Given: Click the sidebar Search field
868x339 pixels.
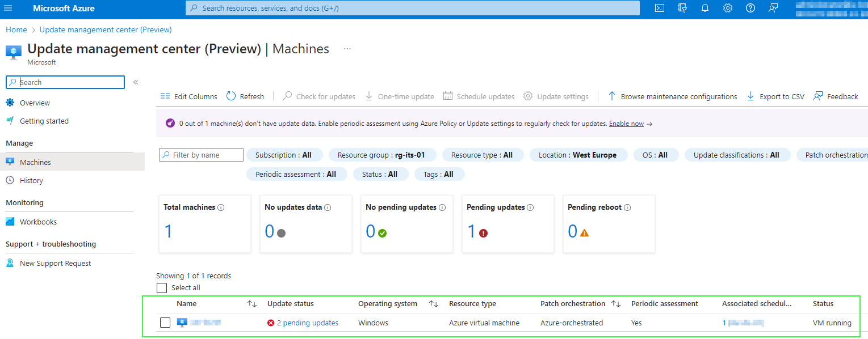Looking at the screenshot, I should (65, 82).
